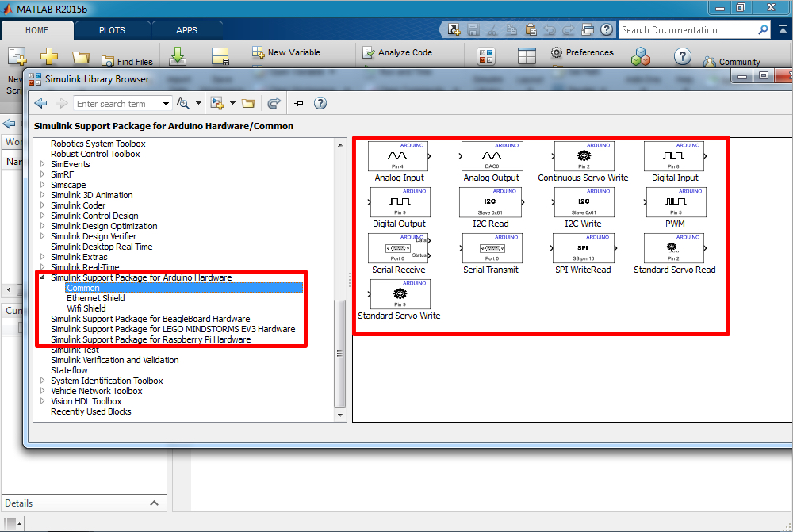
Task: Click the Analyze Code button
Action: tap(397, 52)
